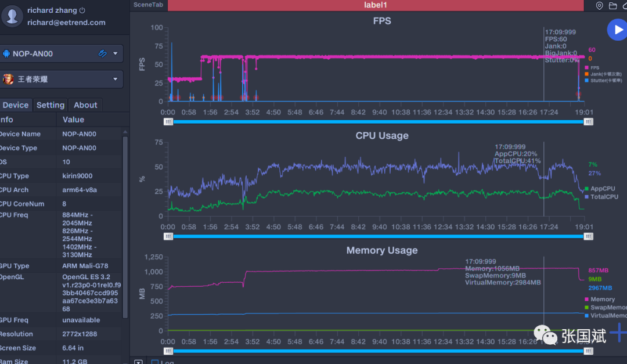This screenshot has width=627, height=364.
Task: Open the 王者荣耀 app selection dropdown
Action: pyautogui.click(x=115, y=79)
